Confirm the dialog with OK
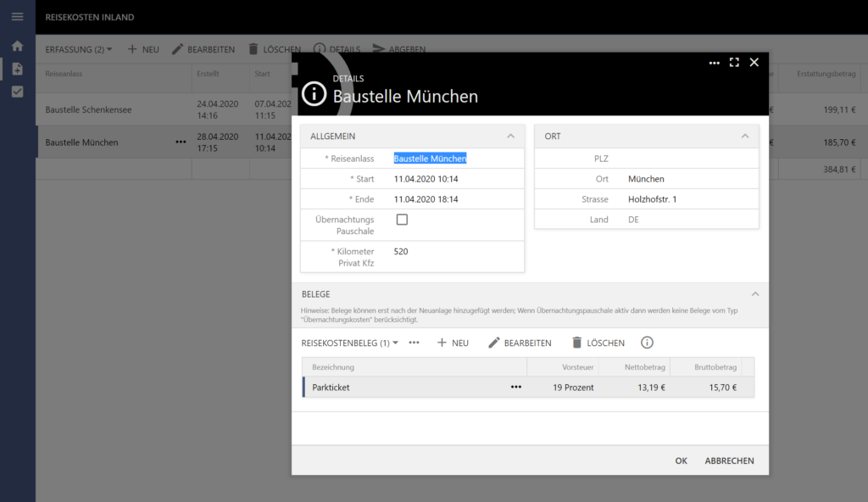 681,460
